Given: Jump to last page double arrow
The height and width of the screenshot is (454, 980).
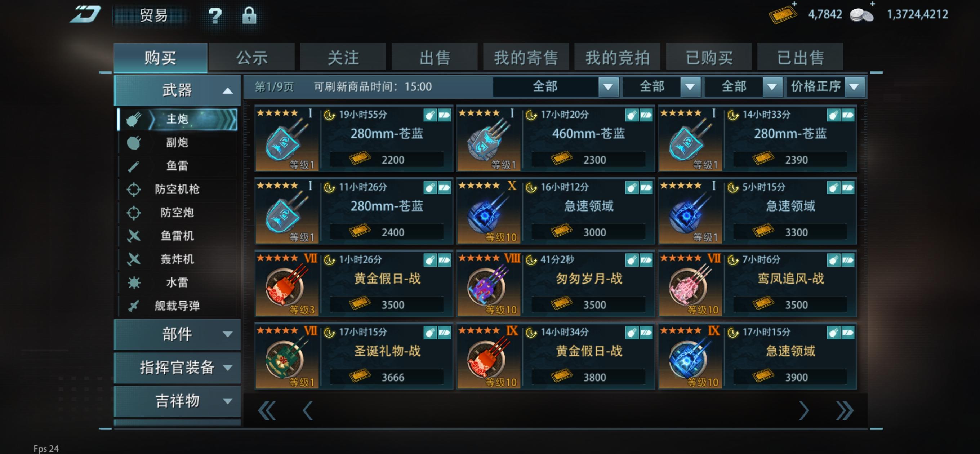Looking at the screenshot, I should (845, 410).
